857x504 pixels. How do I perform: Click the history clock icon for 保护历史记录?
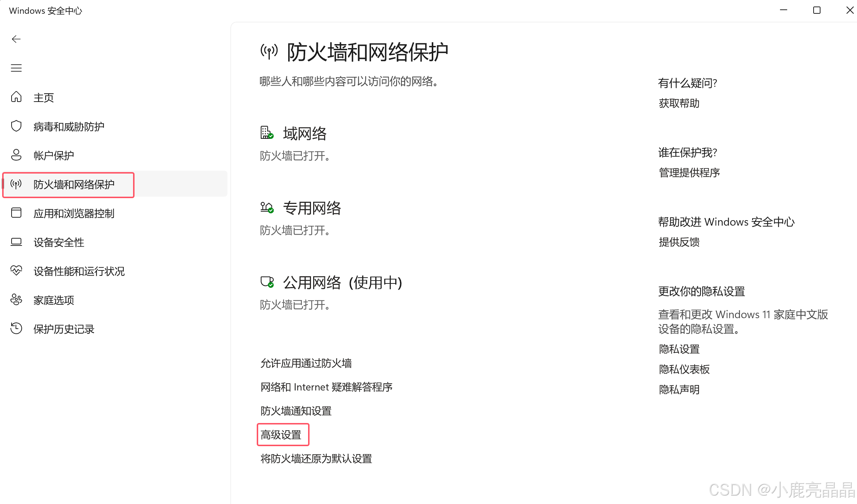[16, 329]
